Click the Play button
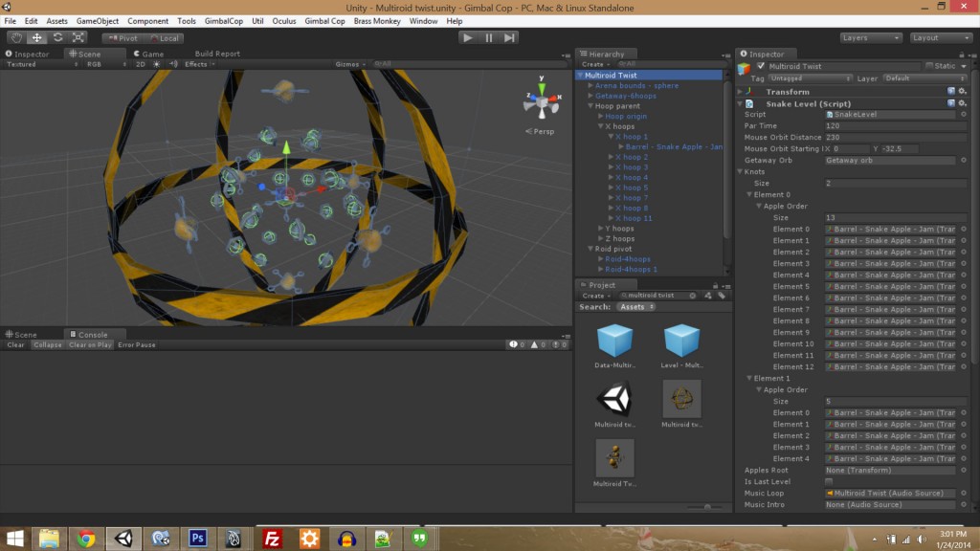Viewport: 980px width, 551px height. pos(467,37)
